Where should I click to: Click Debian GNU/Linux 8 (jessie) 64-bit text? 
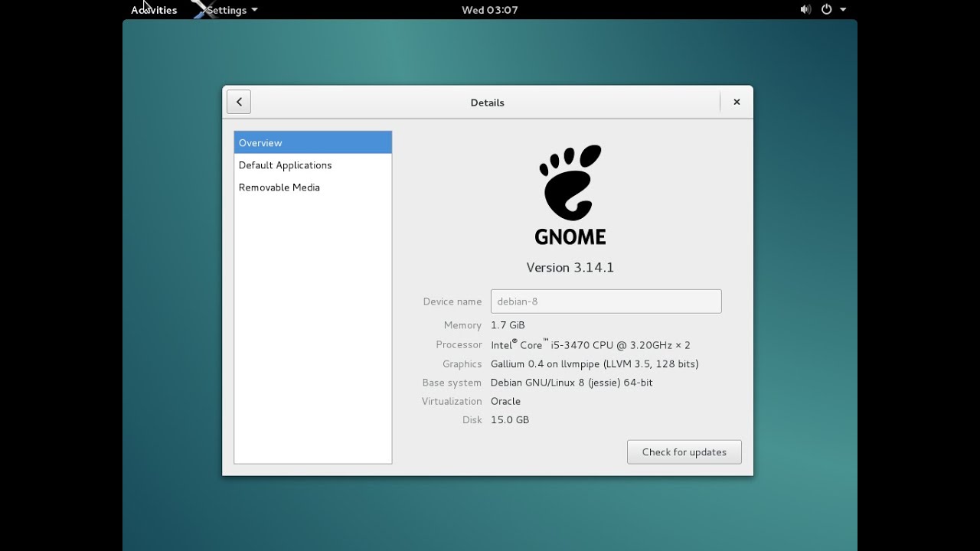tap(572, 383)
